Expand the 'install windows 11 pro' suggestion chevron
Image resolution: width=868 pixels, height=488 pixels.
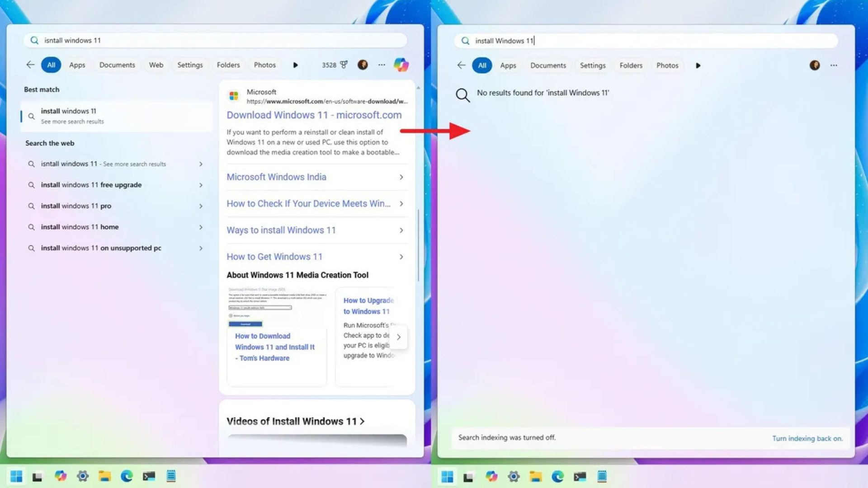(x=201, y=206)
